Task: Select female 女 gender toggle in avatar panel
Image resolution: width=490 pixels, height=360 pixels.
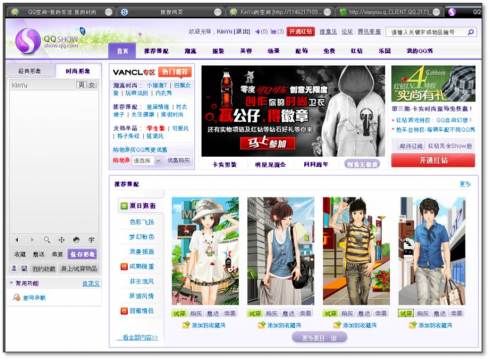Action: coord(92,85)
